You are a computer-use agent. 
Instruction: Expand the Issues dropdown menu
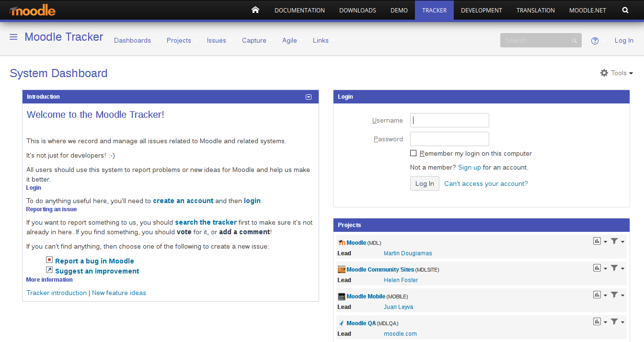(x=219, y=41)
